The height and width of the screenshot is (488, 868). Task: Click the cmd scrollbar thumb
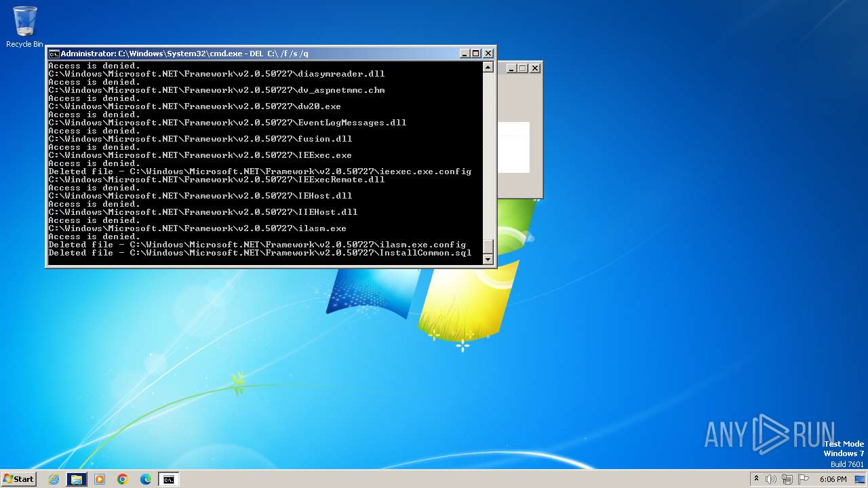[488, 246]
